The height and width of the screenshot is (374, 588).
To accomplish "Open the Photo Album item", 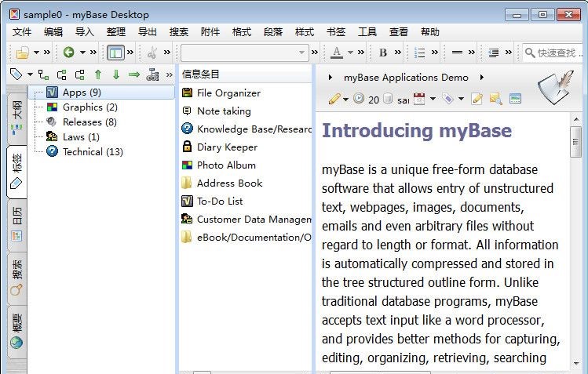I will 226,165.
